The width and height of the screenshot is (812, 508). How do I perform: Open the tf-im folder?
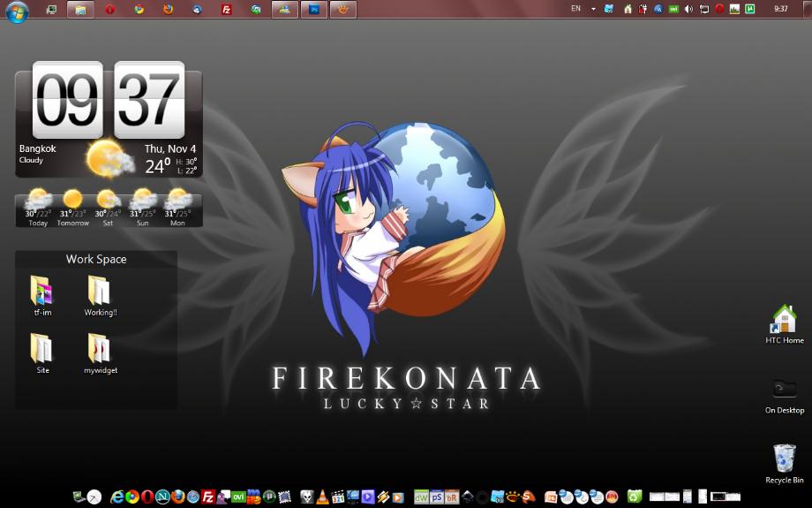(42, 295)
